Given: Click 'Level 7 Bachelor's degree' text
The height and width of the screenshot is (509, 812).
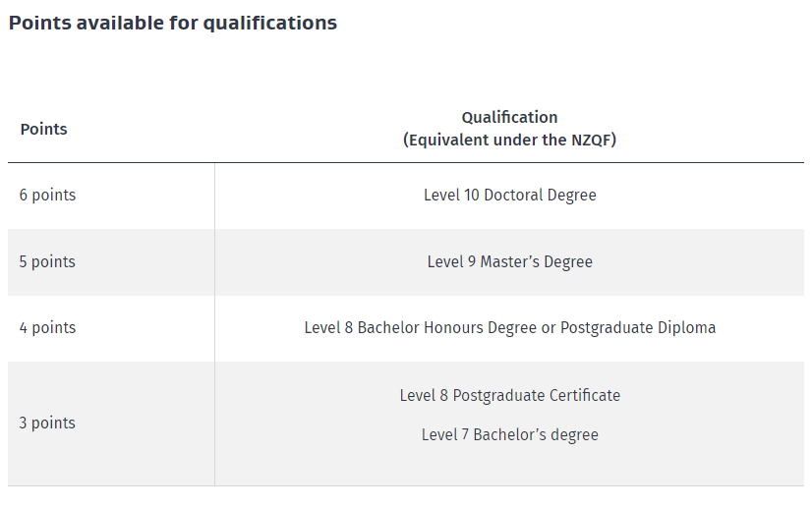Looking at the screenshot, I should click(509, 434).
